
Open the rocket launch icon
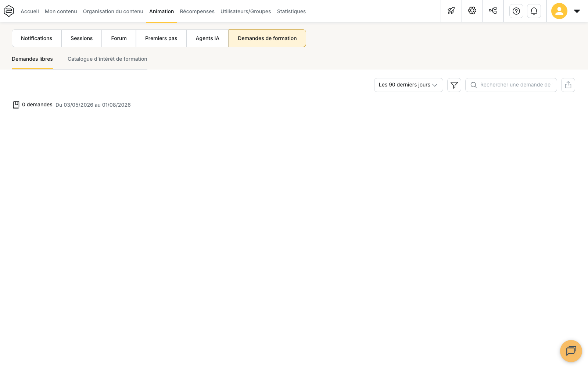pos(451,11)
